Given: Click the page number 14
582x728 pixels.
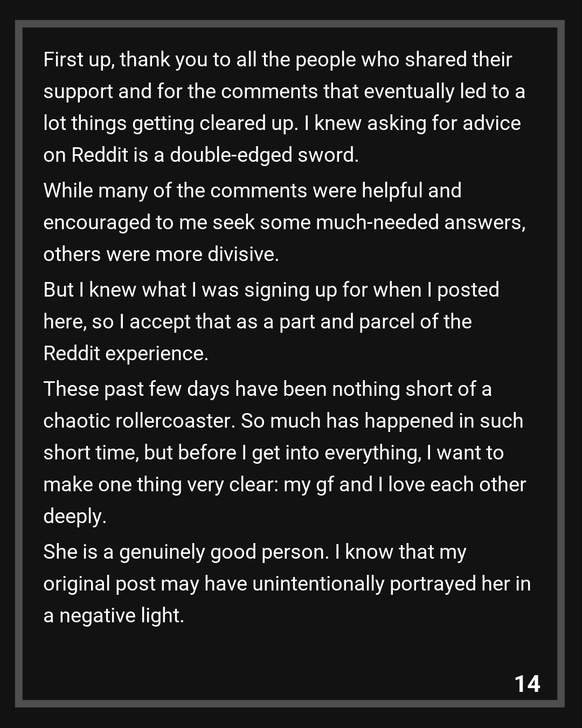Looking at the screenshot, I should [x=527, y=684].
